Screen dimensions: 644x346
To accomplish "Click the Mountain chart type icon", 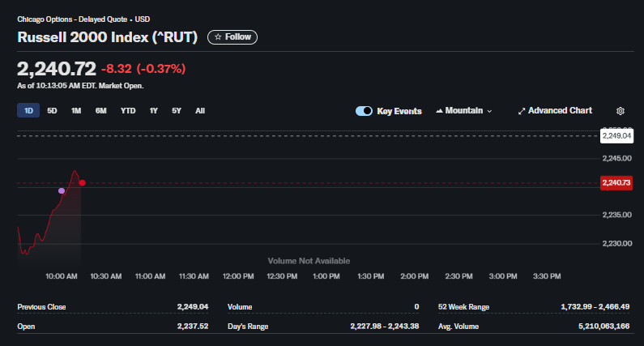I will (439, 110).
